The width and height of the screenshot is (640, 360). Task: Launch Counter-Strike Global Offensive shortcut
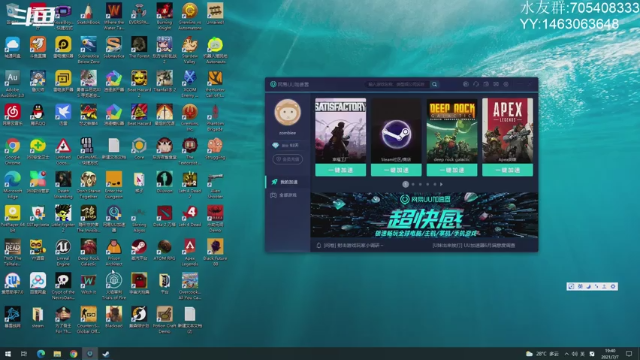pyautogui.click(x=88, y=320)
